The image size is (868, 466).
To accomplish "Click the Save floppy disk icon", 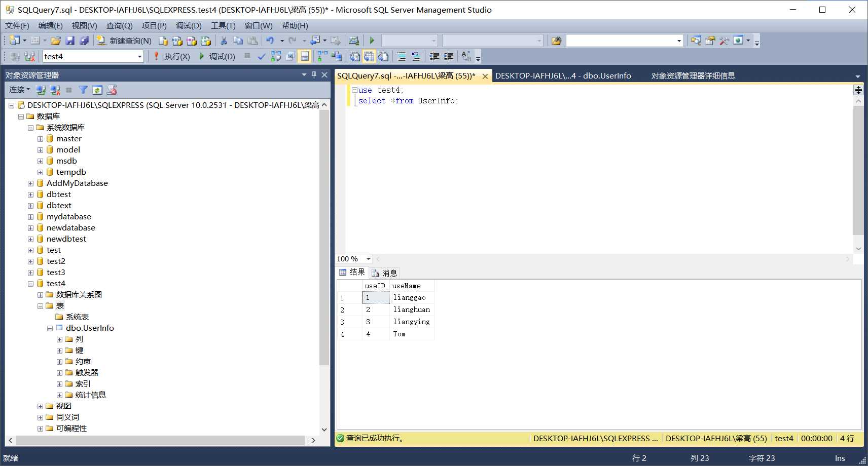I will [x=70, y=41].
